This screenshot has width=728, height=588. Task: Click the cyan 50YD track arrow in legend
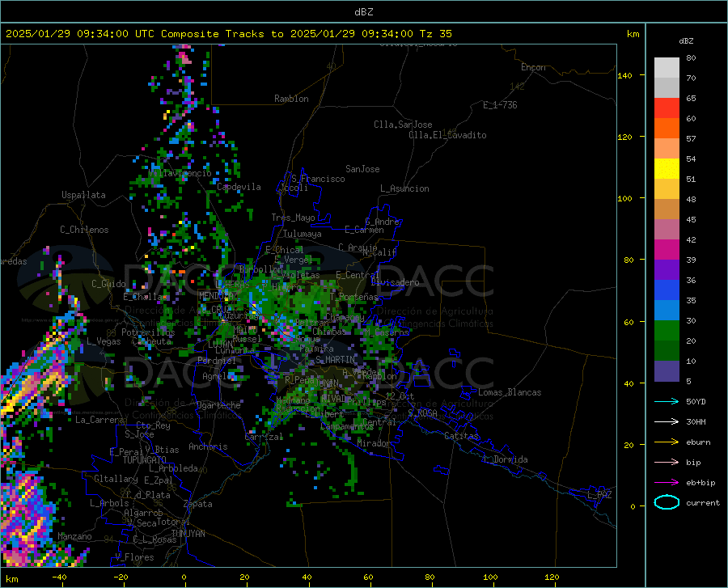coord(667,401)
